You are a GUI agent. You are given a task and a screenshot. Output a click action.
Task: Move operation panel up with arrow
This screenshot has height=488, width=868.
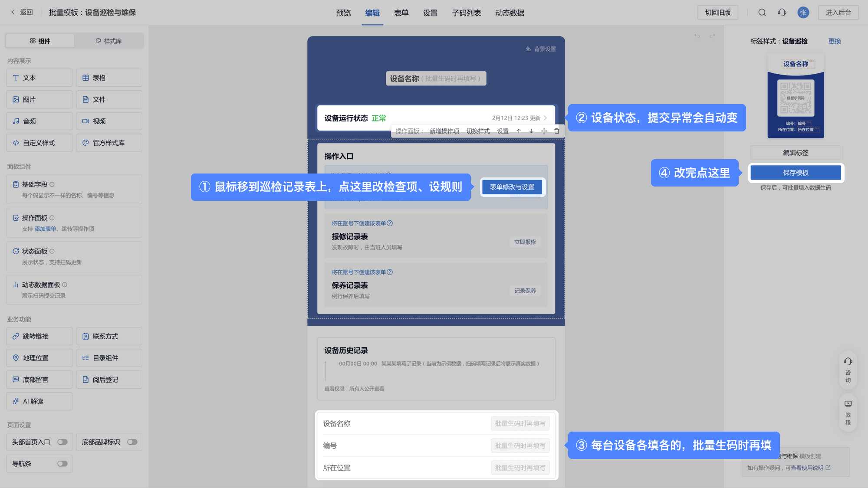point(519,131)
